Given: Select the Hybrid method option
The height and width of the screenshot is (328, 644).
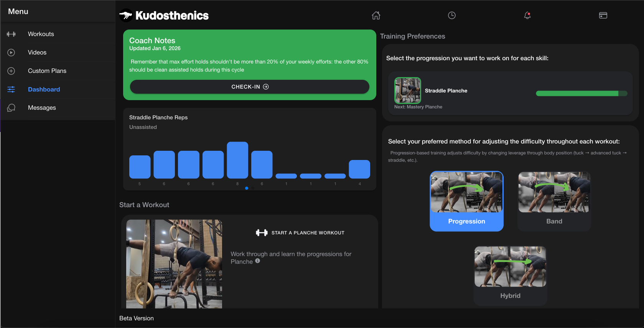Looking at the screenshot, I should 510,275.
